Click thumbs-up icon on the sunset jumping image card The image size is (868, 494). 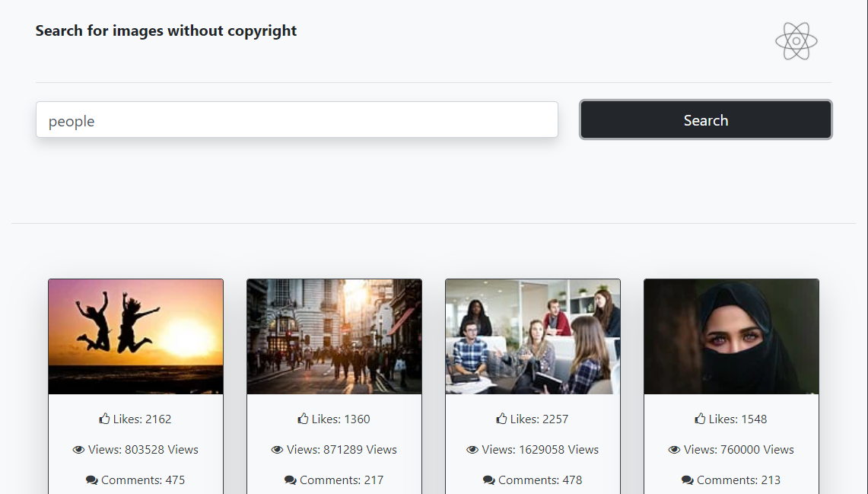tap(105, 419)
